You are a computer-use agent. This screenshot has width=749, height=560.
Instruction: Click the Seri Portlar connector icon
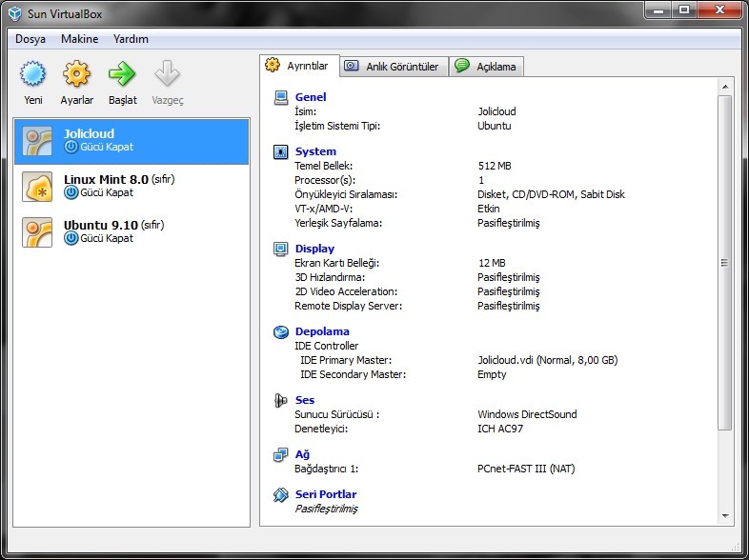pyautogui.click(x=281, y=494)
